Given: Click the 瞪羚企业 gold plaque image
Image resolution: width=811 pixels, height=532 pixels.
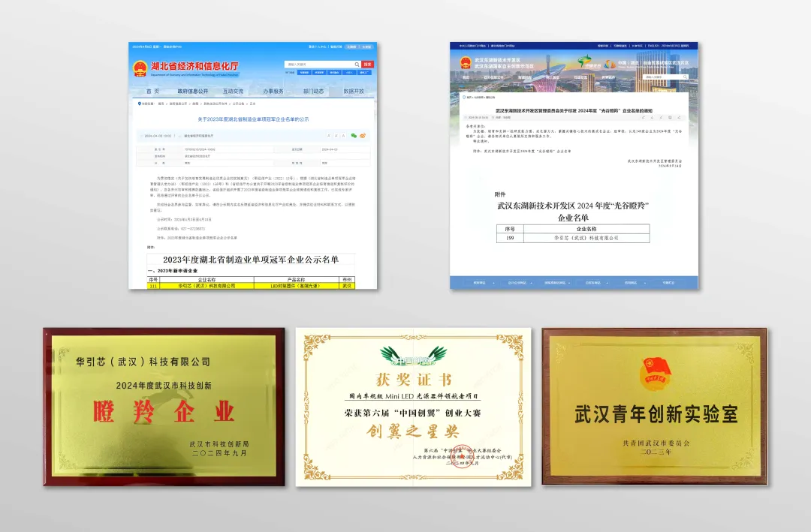Looking at the screenshot, I should click(164, 407).
